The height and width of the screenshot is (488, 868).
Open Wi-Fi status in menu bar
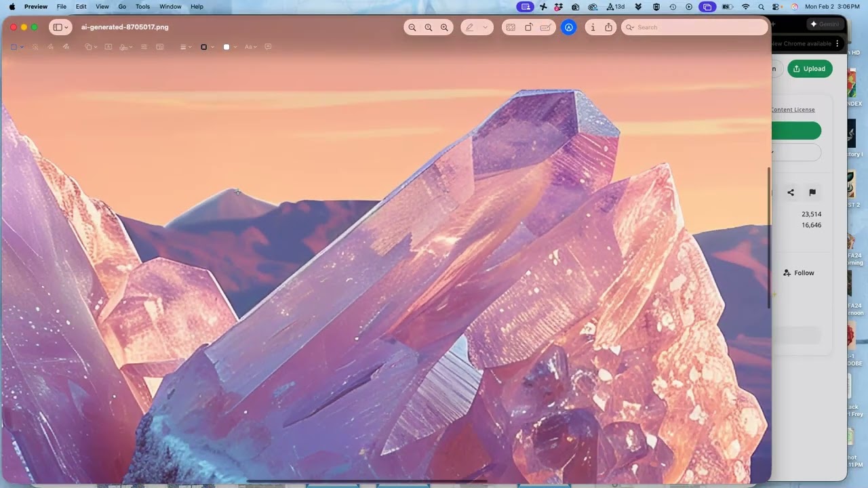(x=746, y=7)
